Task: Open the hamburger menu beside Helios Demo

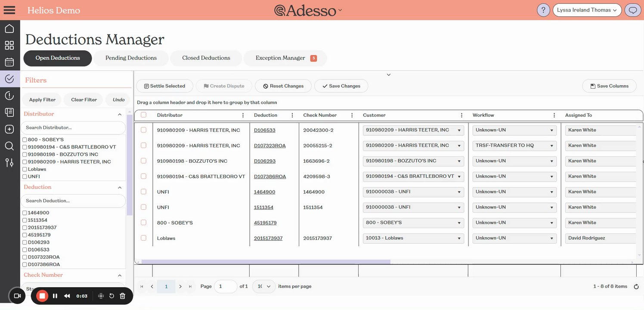Action: [9, 10]
